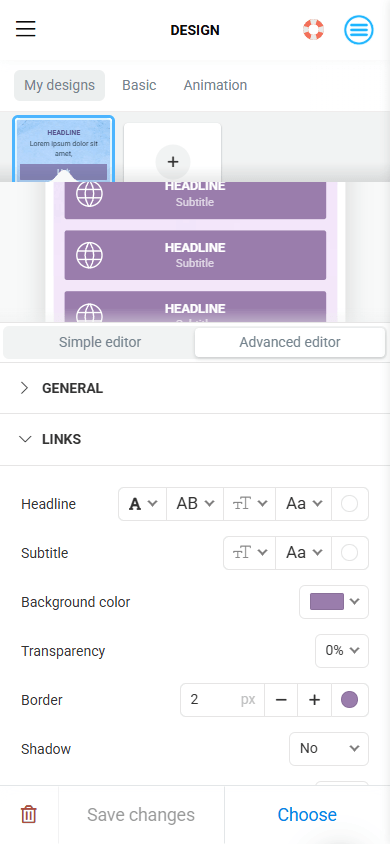Click the Choose button
Screen dimensions: 390x844
[307, 814]
